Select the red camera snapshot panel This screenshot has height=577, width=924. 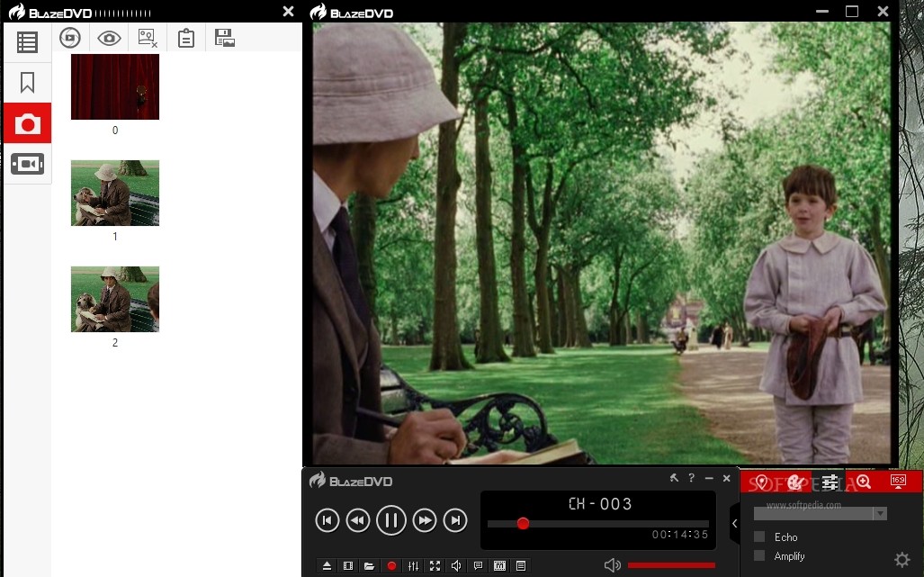[x=28, y=123]
